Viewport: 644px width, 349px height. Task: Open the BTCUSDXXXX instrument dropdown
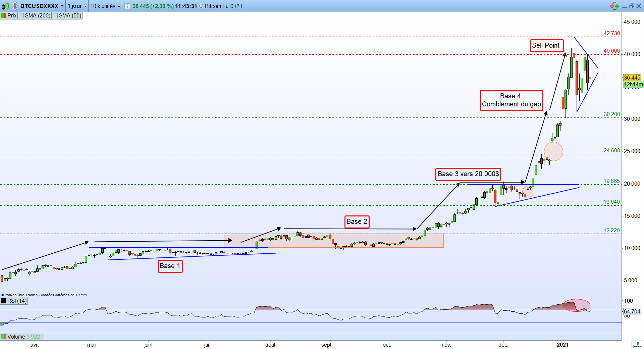coord(42,6)
